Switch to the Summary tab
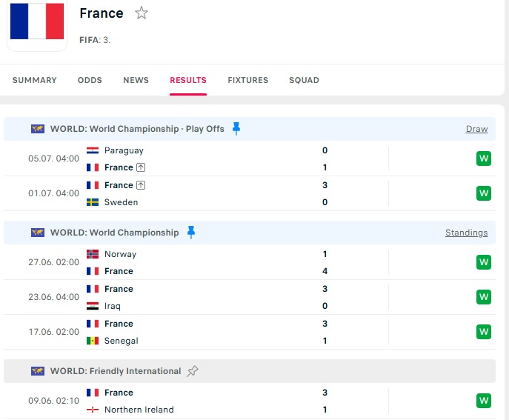 click(34, 80)
